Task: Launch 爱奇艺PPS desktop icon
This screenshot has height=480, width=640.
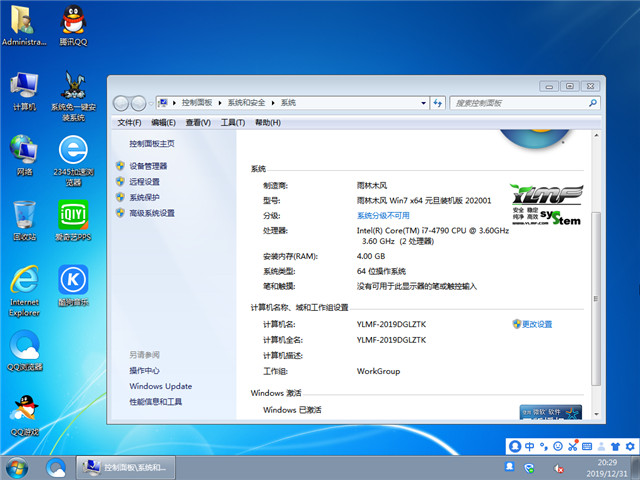Action: tap(73, 220)
